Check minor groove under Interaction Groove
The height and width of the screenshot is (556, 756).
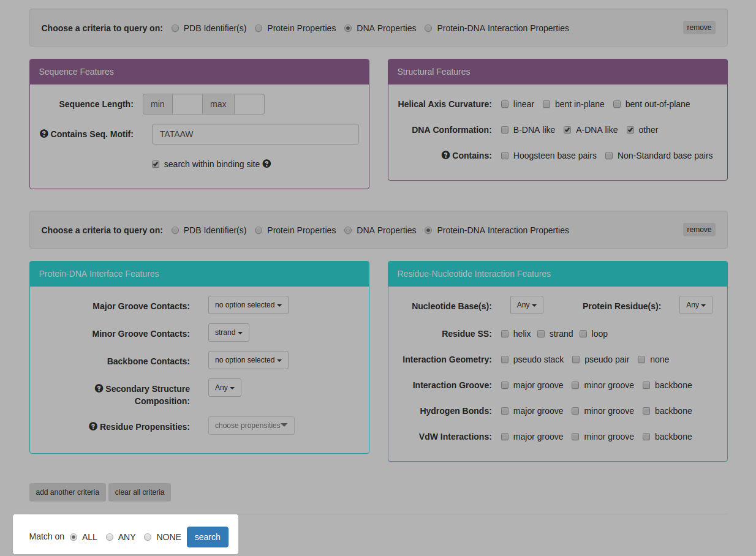coord(575,385)
